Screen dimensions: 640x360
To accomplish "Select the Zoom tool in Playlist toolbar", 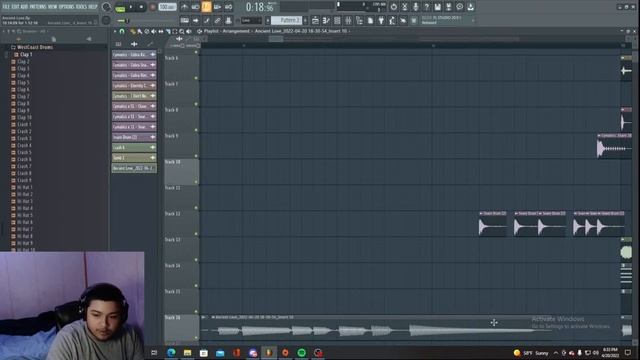I will (x=182, y=31).
